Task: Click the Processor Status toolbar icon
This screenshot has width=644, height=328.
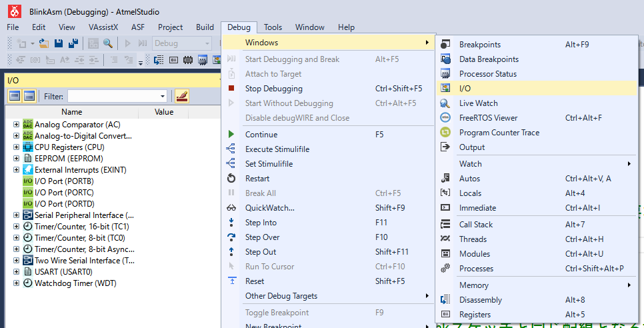Action: tap(203, 60)
